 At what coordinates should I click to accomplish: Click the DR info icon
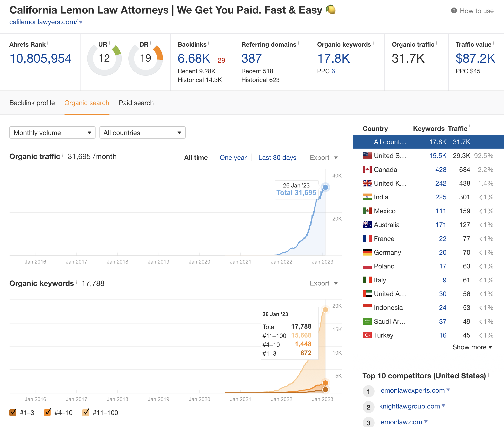coord(151,43)
